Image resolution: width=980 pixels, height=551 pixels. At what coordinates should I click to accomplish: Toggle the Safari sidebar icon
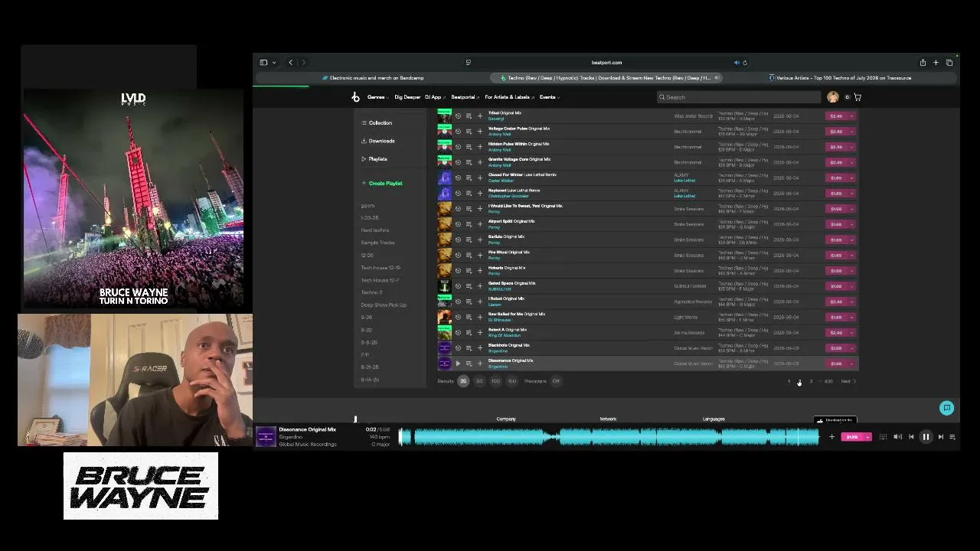263,63
